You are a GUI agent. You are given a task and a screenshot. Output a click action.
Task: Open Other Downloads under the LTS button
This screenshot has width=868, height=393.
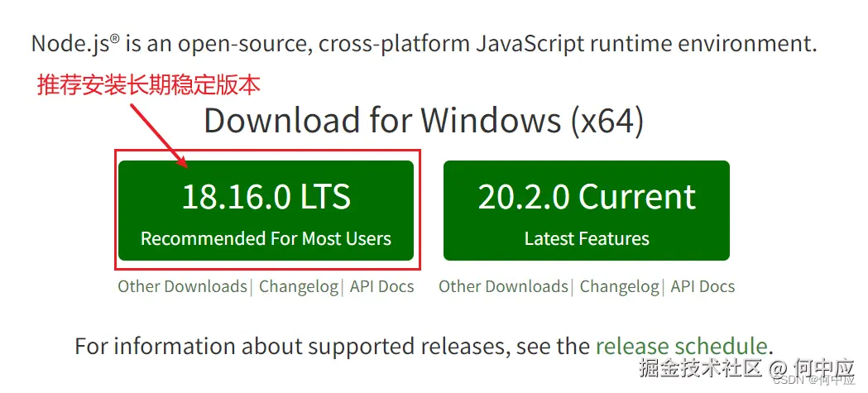182,287
